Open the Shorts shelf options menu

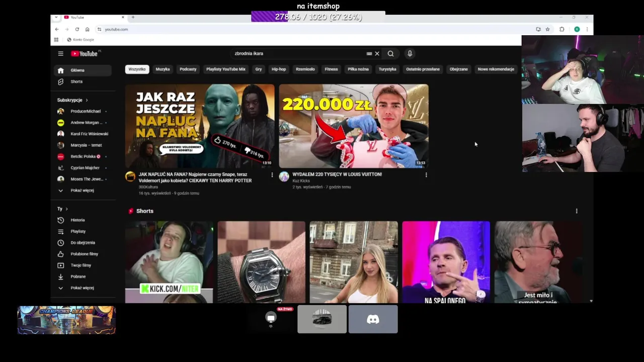pos(577,211)
